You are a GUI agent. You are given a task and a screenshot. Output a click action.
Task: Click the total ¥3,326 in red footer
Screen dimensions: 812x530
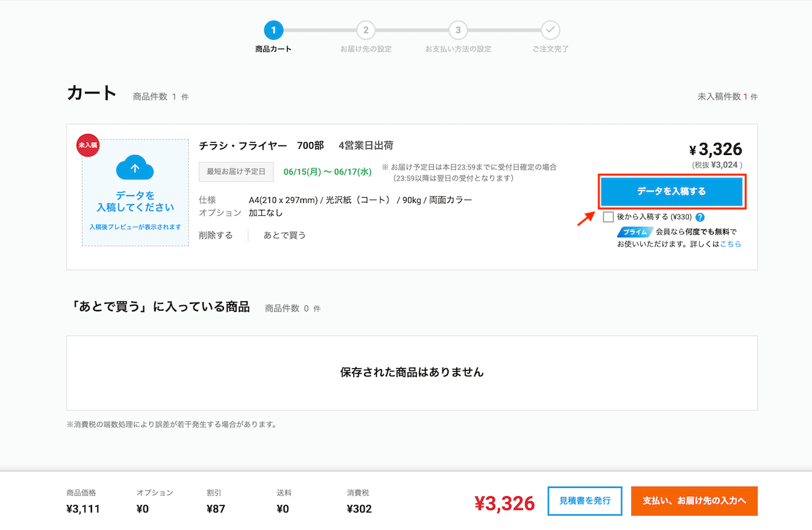(504, 503)
